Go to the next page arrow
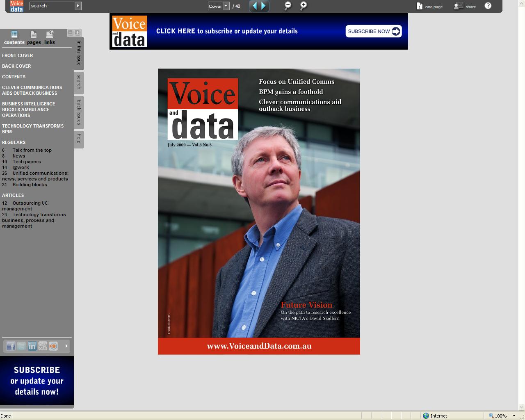Viewport: 525px width, 420px height. (x=264, y=6)
